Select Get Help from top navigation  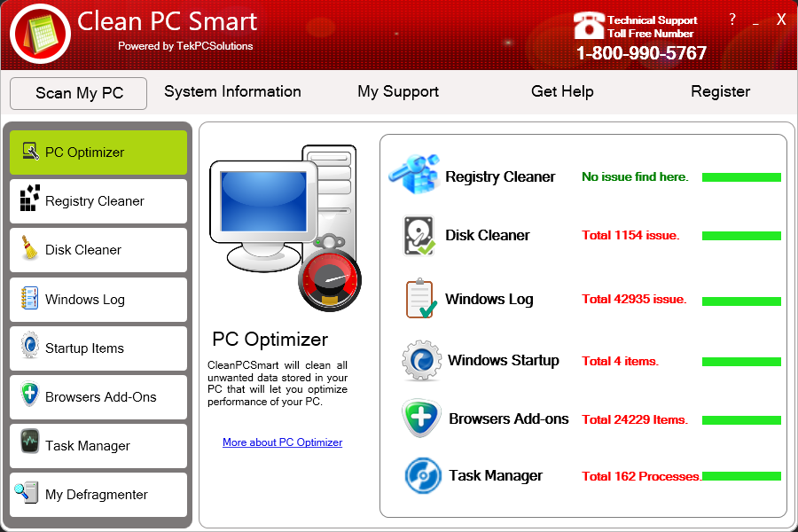click(562, 91)
